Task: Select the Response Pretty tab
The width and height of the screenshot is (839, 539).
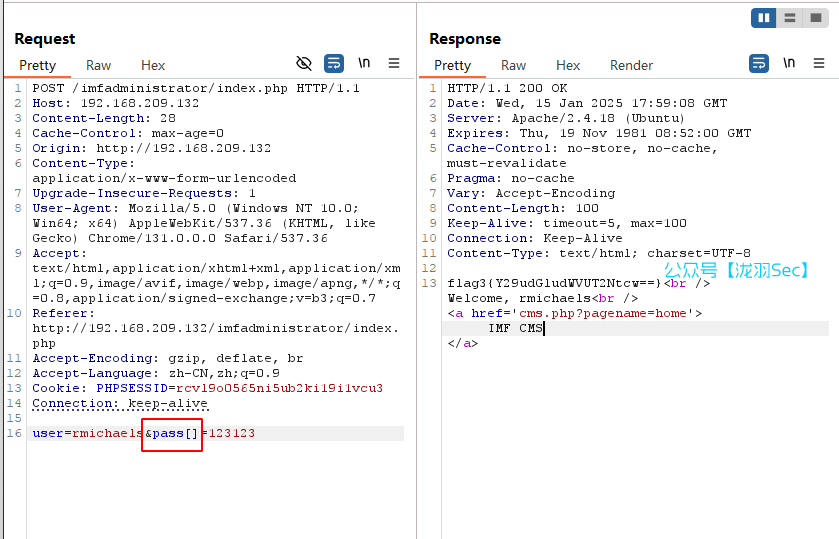Action: (452, 65)
